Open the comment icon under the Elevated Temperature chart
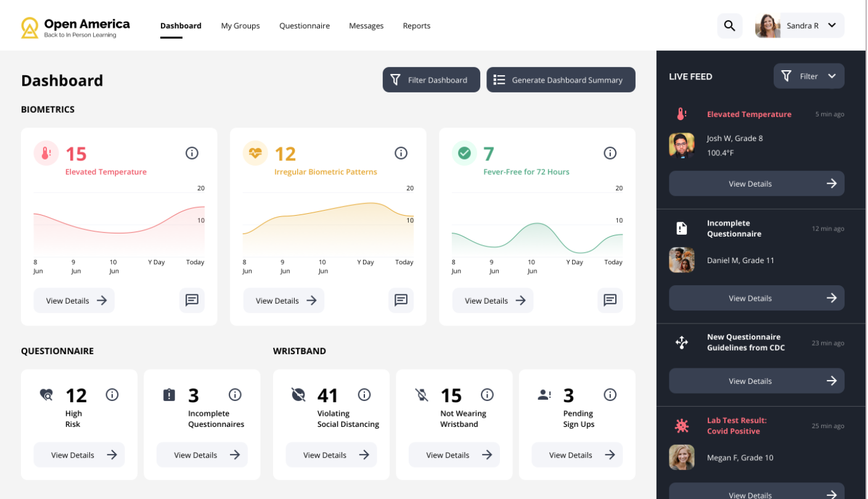868x499 pixels. pos(192,300)
